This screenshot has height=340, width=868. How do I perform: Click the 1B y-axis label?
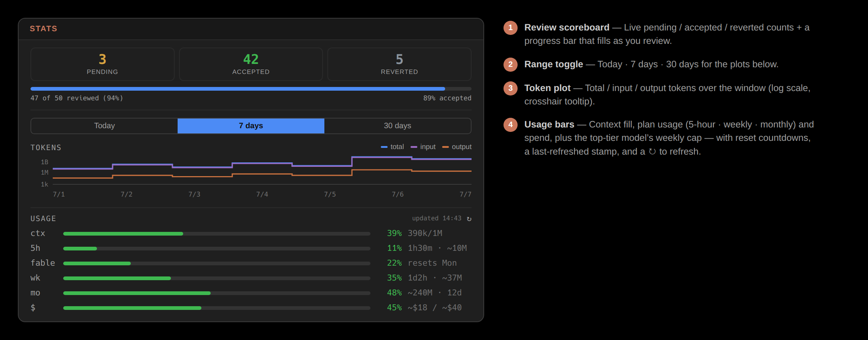tap(45, 162)
